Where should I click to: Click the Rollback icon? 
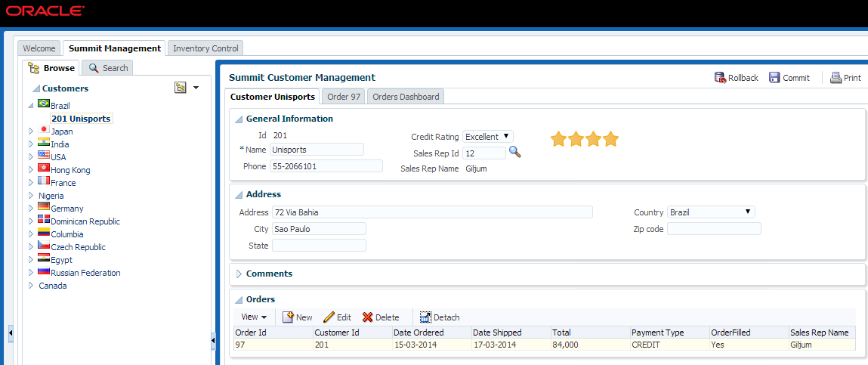pyautogui.click(x=720, y=78)
